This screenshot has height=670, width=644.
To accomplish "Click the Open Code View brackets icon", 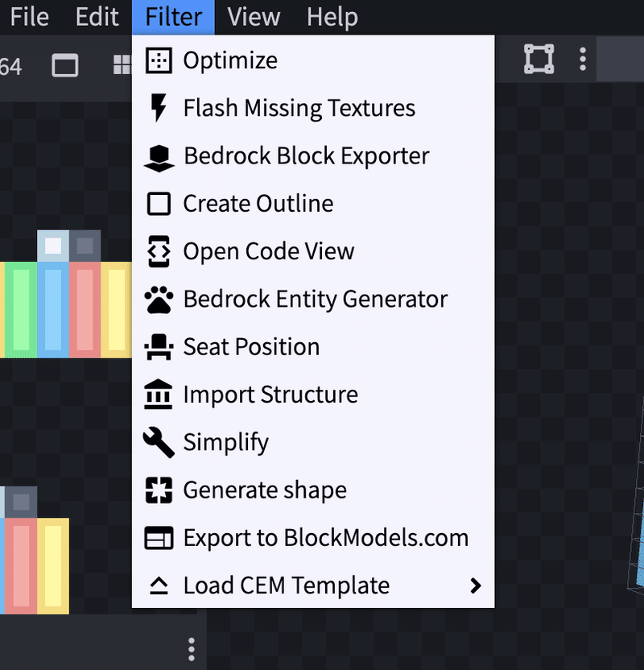I will coord(159,251).
